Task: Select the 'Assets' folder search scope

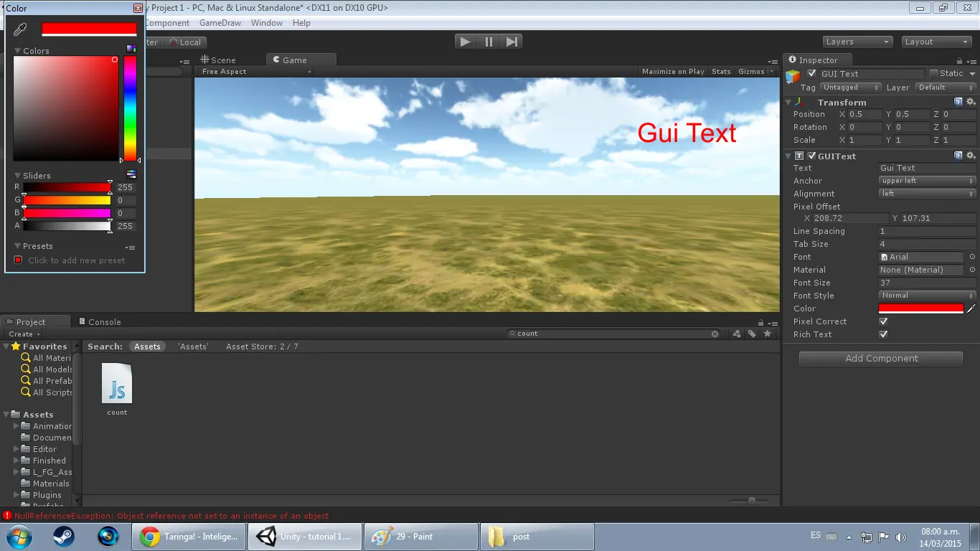Action: point(193,347)
